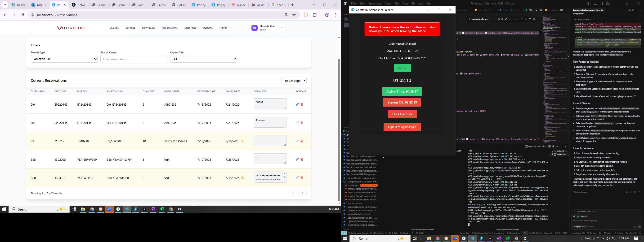Start a new chat in Cursor AI pane
This screenshot has width=644, height=242.
(626, 10)
